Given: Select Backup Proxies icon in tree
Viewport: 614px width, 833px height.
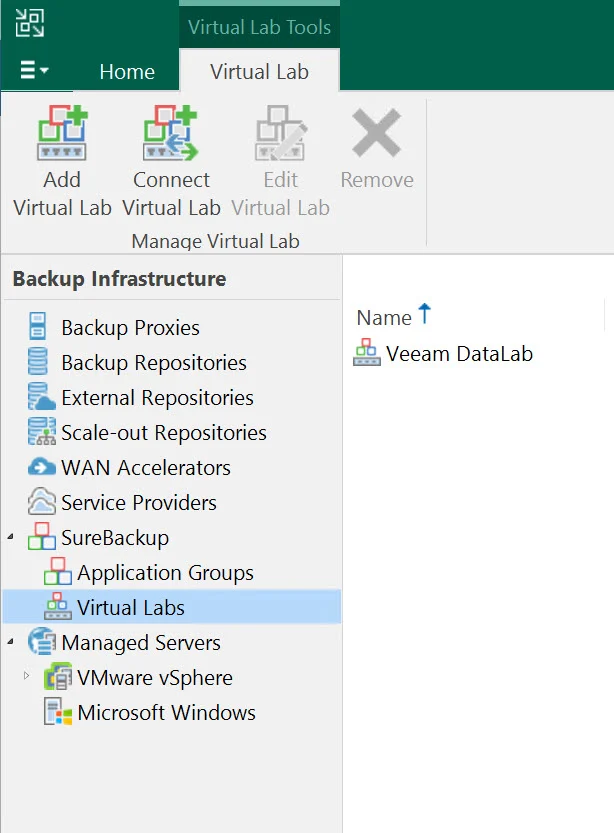Looking at the screenshot, I should 37,326.
